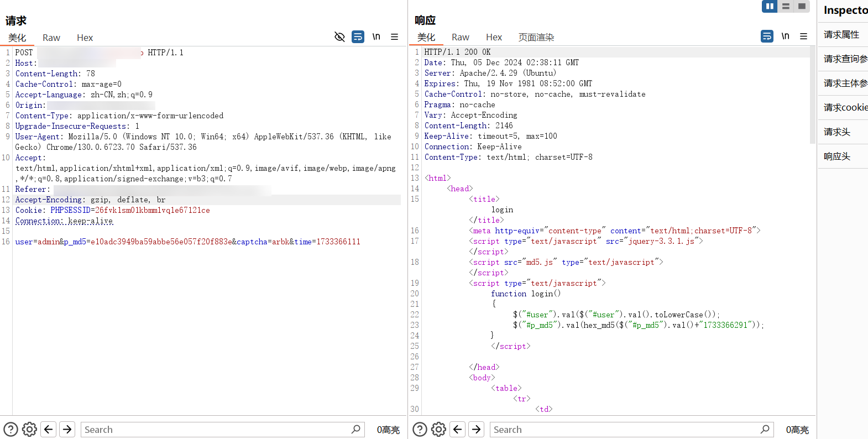Click the Accept-Encoding request header line

[x=91, y=200]
